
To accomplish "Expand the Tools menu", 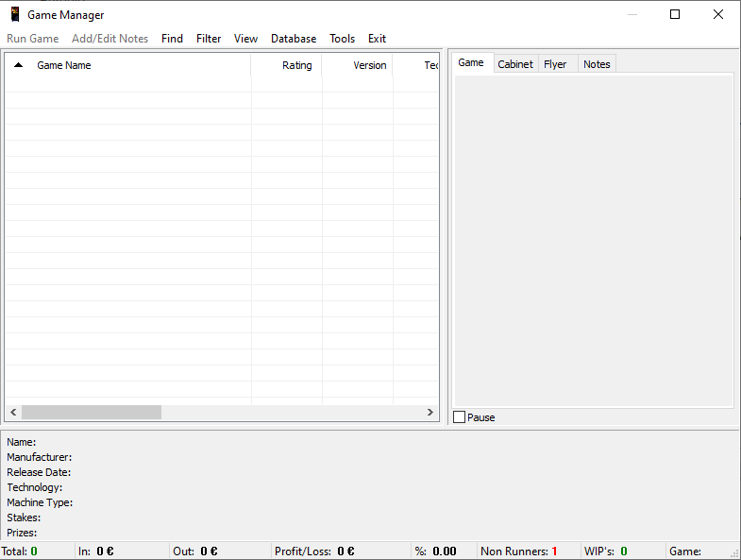I will pos(342,39).
